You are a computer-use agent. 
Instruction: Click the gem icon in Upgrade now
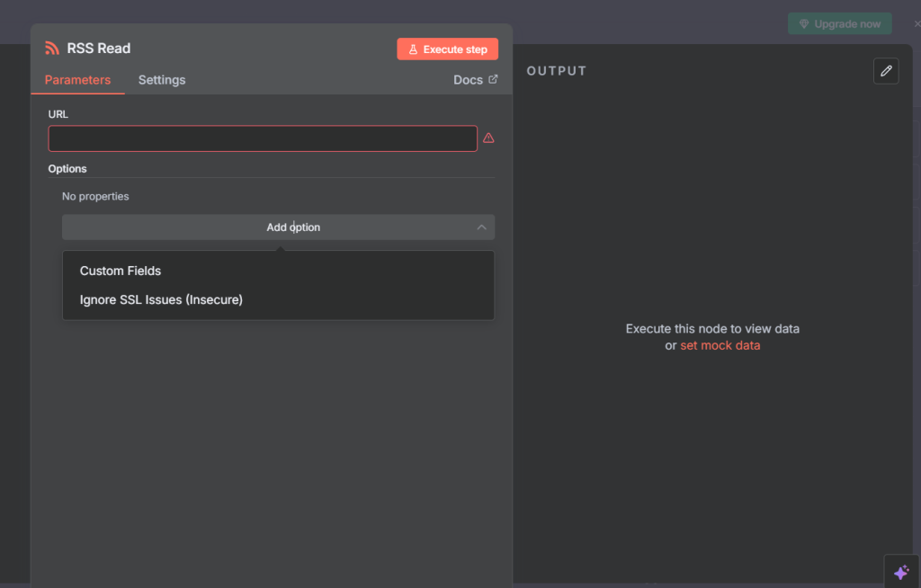(804, 24)
